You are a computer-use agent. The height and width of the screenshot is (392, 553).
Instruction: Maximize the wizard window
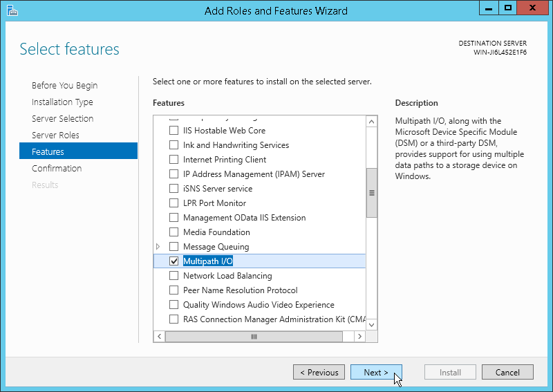(x=508, y=8)
